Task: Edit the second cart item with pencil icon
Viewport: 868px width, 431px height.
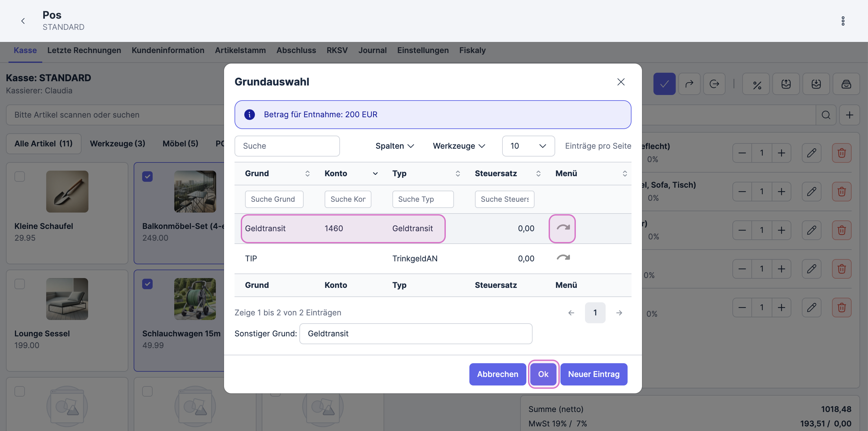Action: pos(811,192)
